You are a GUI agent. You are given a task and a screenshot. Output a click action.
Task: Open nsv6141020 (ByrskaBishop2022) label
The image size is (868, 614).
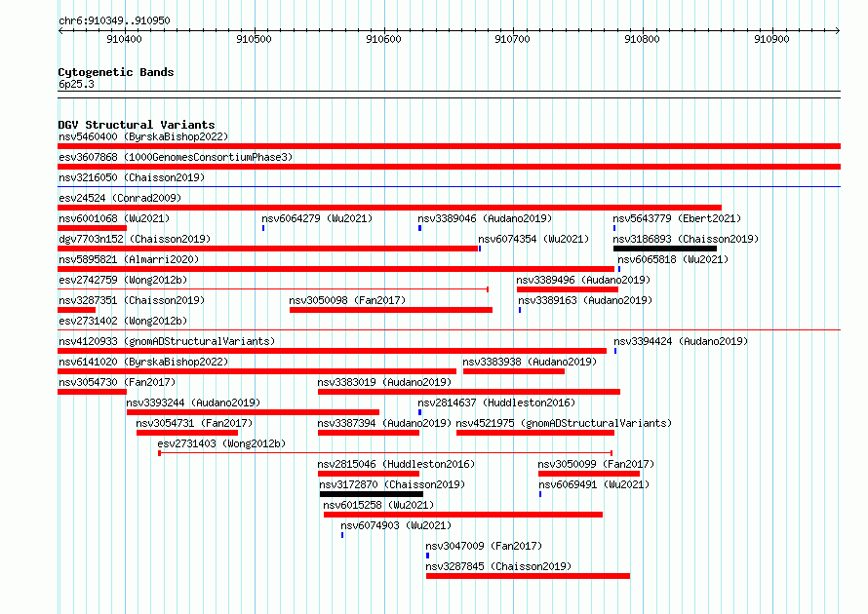[x=143, y=362]
